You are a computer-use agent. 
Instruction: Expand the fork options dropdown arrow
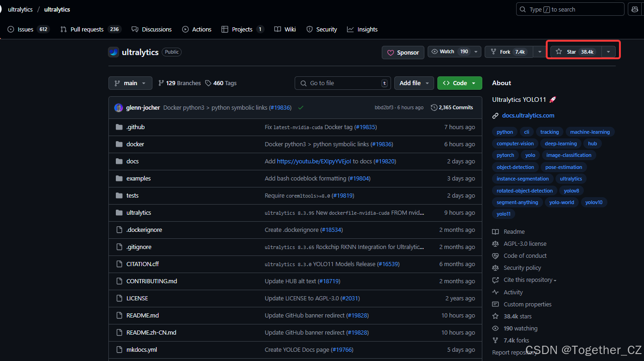[540, 52]
